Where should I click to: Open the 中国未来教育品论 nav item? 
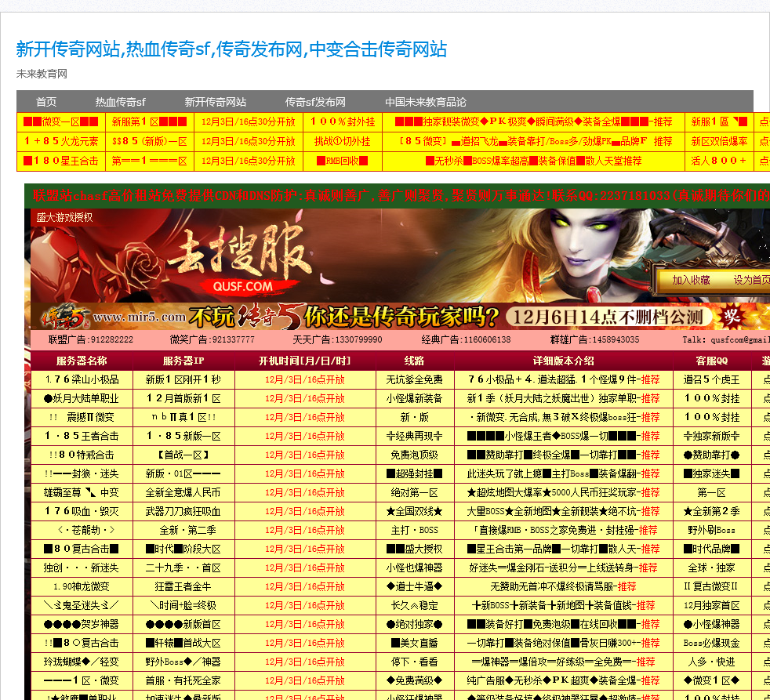(425, 102)
